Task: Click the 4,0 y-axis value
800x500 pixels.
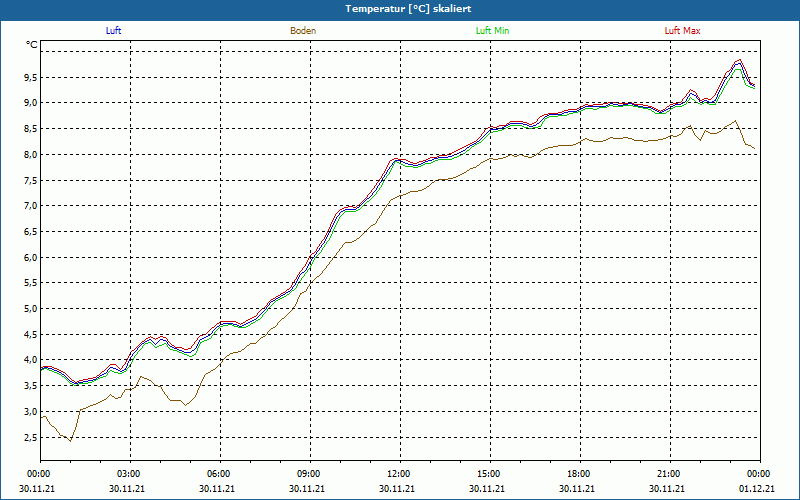Action: click(x=31, y=360)
